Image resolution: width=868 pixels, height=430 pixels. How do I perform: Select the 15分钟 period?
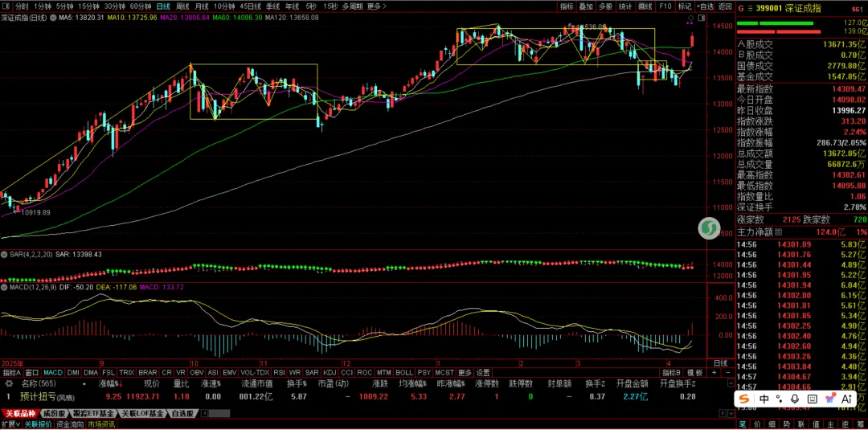click(88, 6)
